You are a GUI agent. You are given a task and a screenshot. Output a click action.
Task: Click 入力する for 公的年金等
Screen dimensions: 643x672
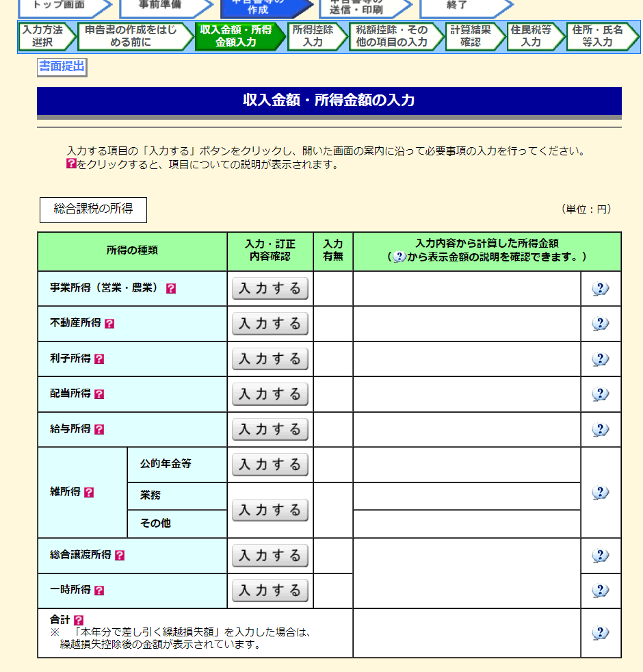pos(270,465)
